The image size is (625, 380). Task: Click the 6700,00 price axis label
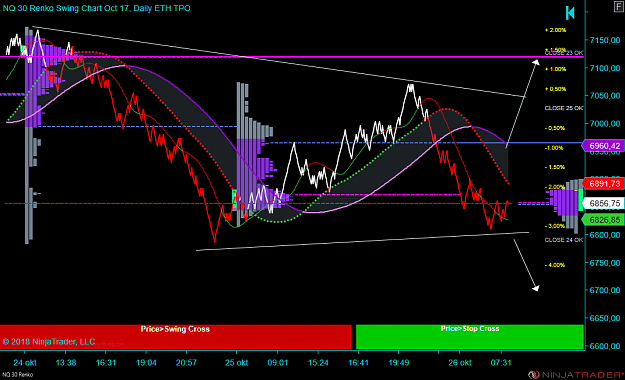(x=605, y=290)
